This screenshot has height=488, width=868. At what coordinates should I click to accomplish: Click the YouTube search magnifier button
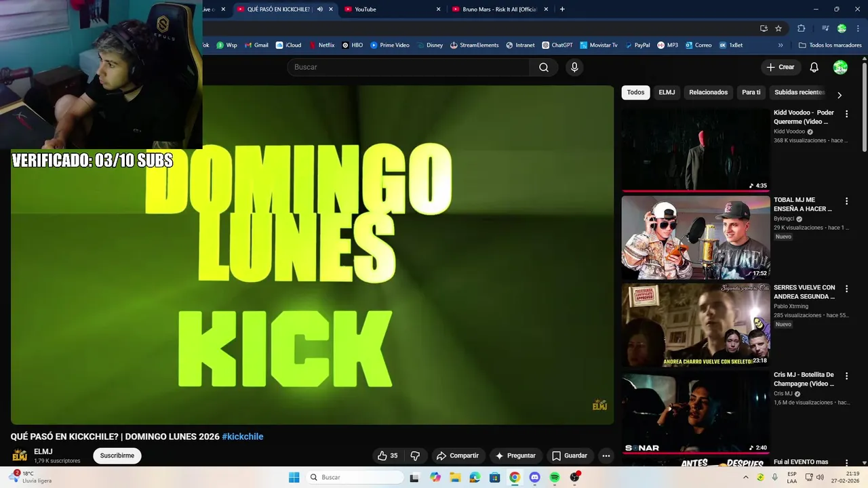[x=544, y=67]
